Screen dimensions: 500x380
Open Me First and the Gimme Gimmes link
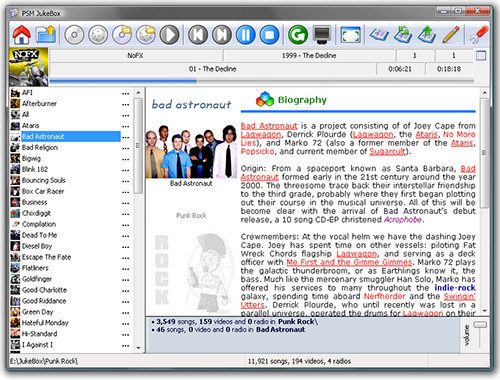[x=349, y=262]
